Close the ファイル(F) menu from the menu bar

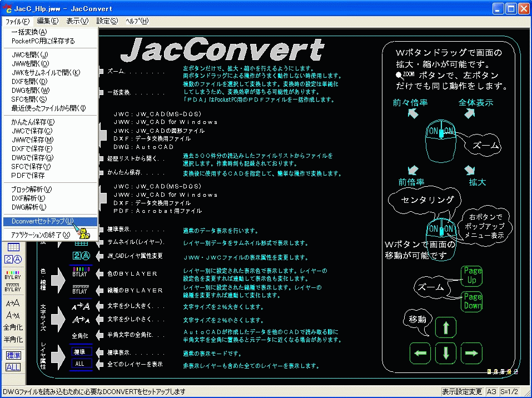point(18,21)
